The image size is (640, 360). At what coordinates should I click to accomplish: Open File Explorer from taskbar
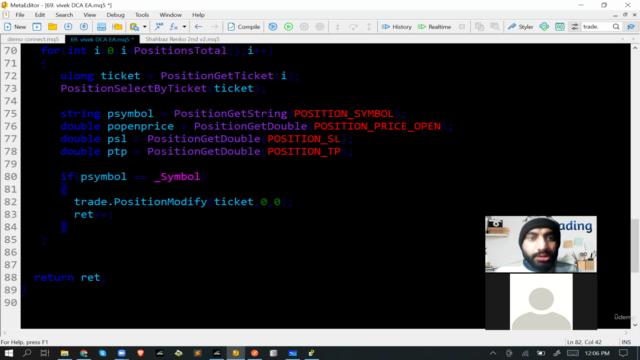64,353
